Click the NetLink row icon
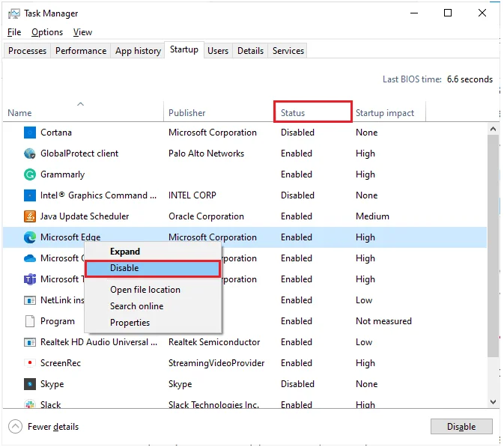 [30, 300]
